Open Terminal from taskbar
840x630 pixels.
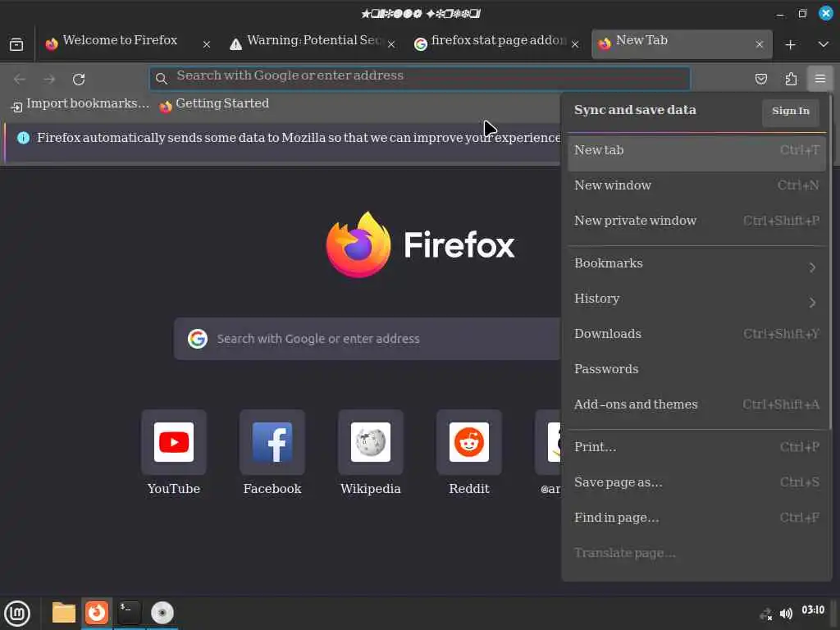tap(129, 614)
